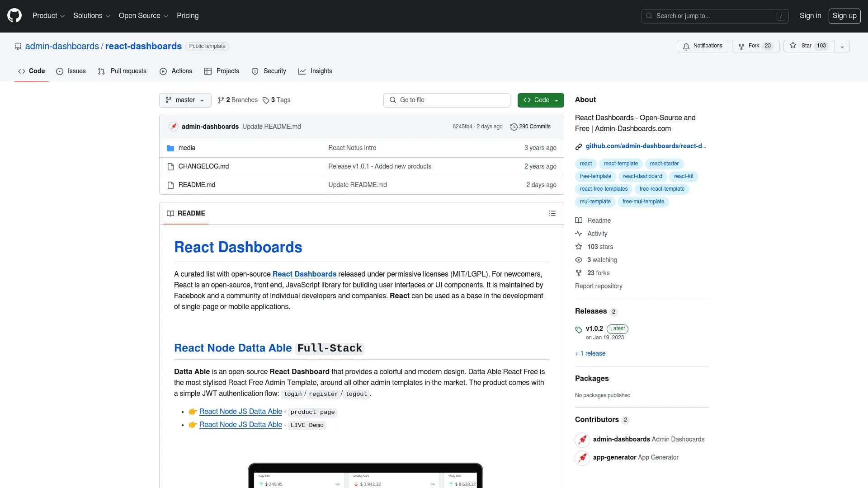Open Go to file search input
This screenshot has height=488, width=868.
coord(447,99)
